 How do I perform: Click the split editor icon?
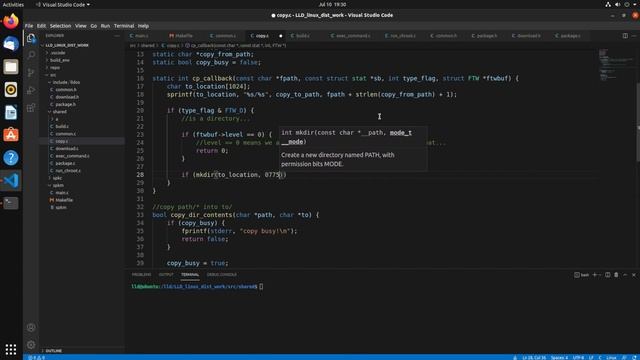tap(625, 36)
